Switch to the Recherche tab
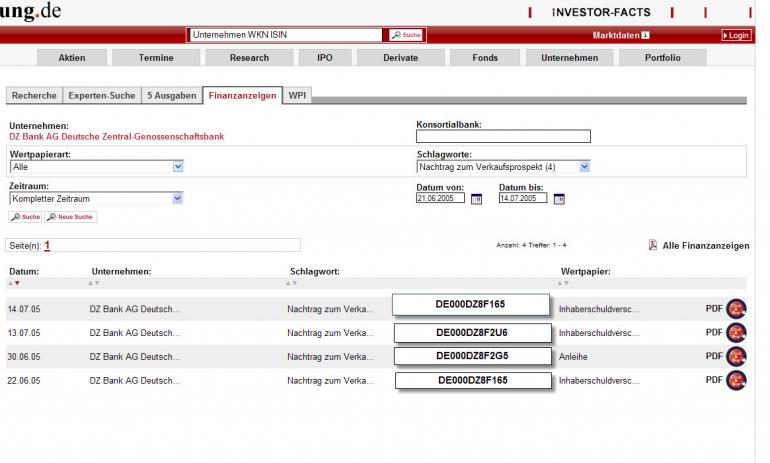Screen dimensions: 770x463 34,95
